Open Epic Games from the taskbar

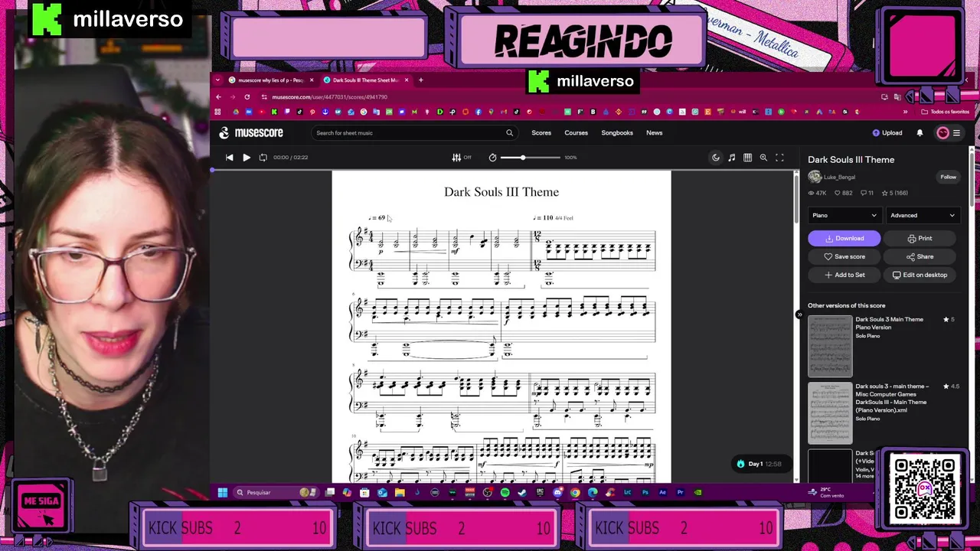click(x=540, y=492)
